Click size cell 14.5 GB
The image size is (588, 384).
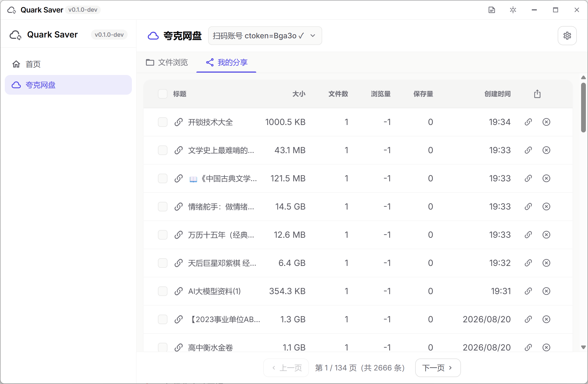[290, 207]
